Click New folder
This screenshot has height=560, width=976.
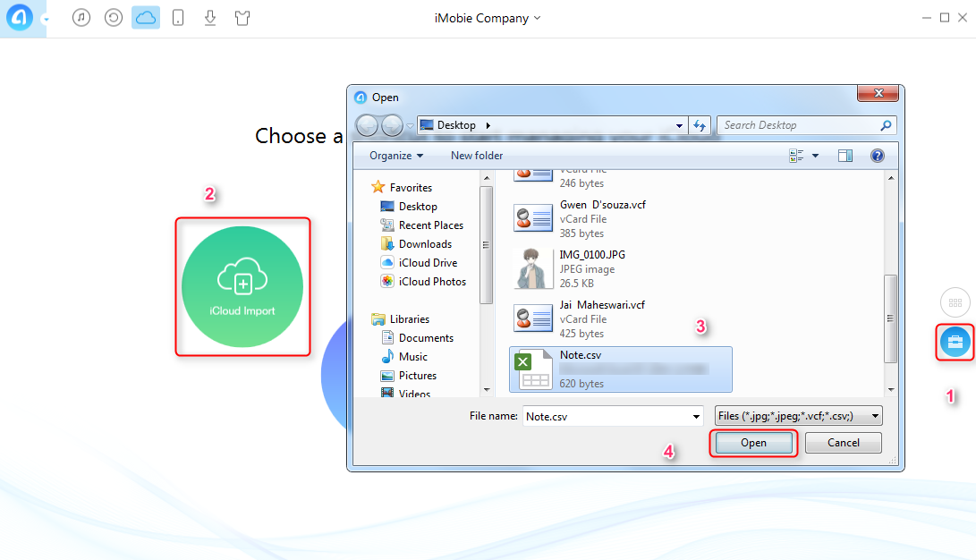coord(477,156)
